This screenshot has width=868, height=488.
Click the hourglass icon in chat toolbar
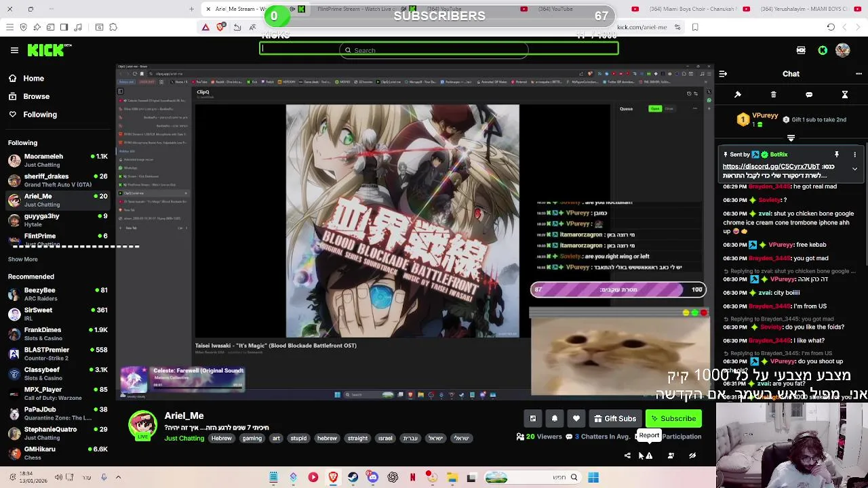[845, 95]
